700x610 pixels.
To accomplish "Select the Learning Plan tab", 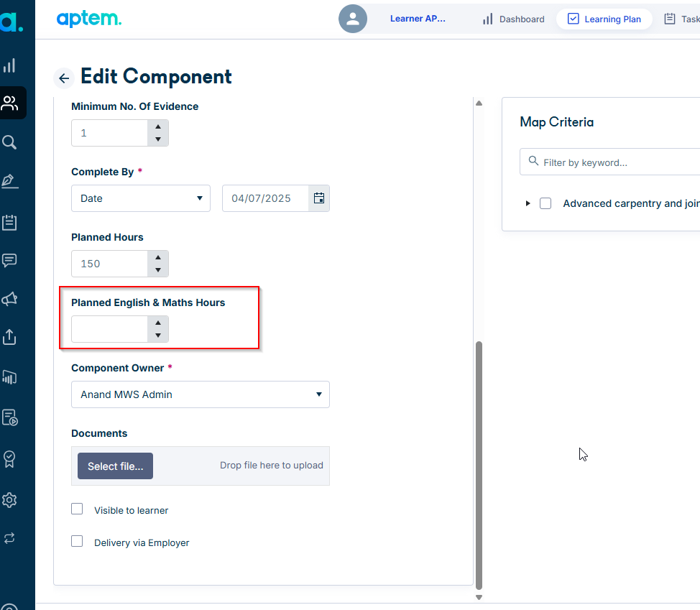I will [x=604, y=19].
